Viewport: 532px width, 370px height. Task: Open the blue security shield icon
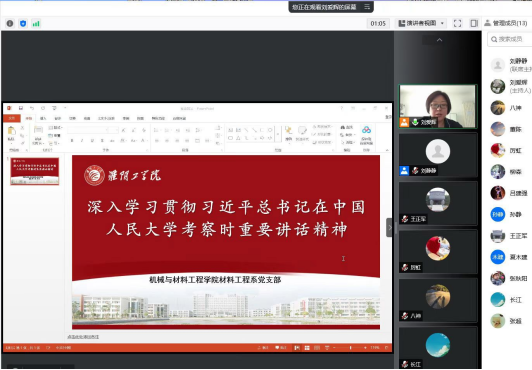pyautogui.click(x=23, y=23)
